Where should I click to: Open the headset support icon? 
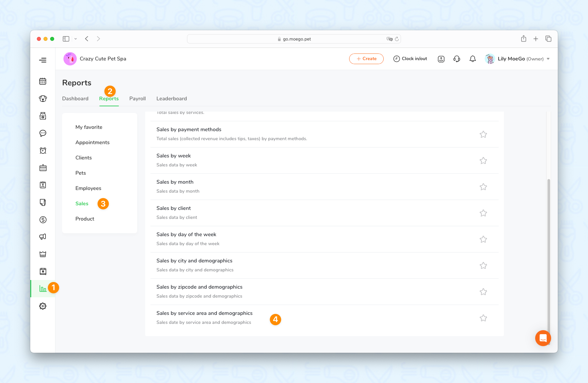pyautogui.click(x=457, y=59)
